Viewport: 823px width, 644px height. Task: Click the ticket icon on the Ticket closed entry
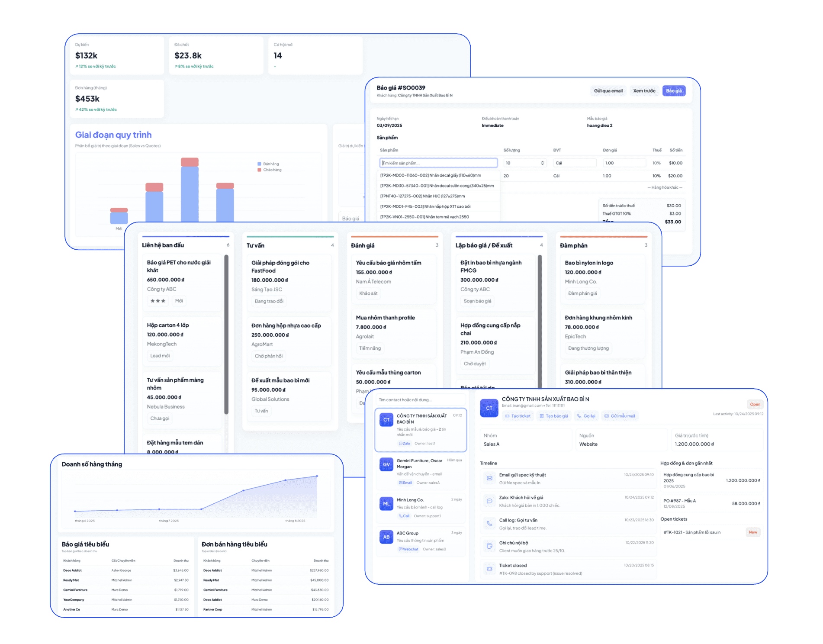(489, 569)
